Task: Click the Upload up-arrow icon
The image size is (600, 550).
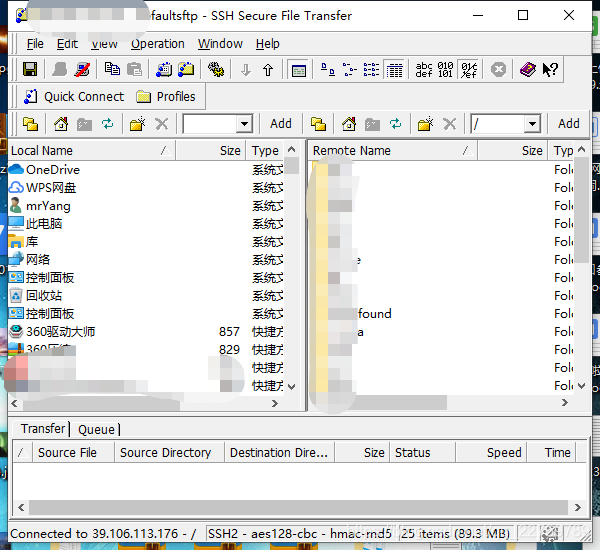Action: click(268, 70)
